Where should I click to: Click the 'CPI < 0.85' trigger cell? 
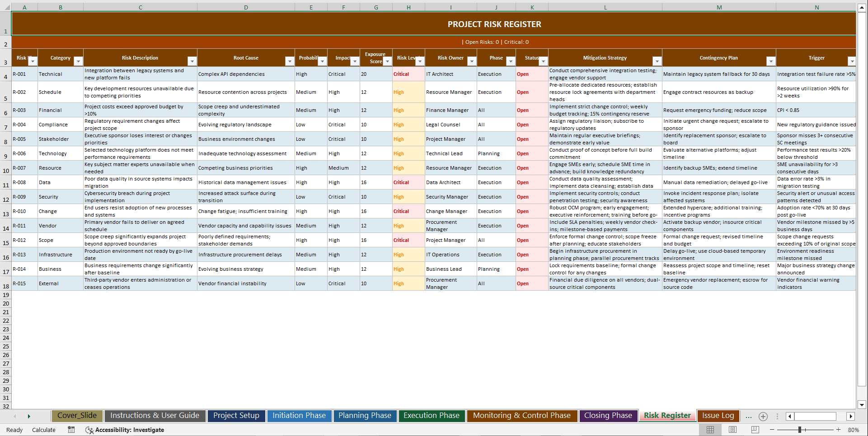(x=816, y=110)
